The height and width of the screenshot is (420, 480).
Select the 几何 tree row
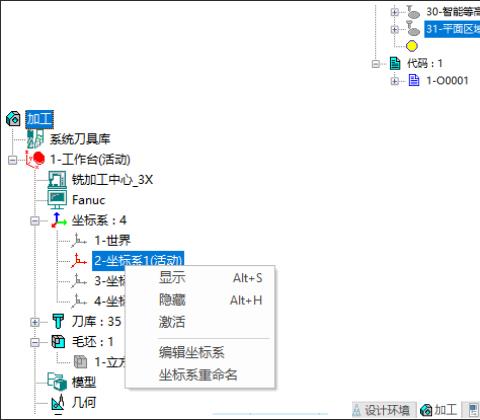pyautogui.click(x=84, y=402)
